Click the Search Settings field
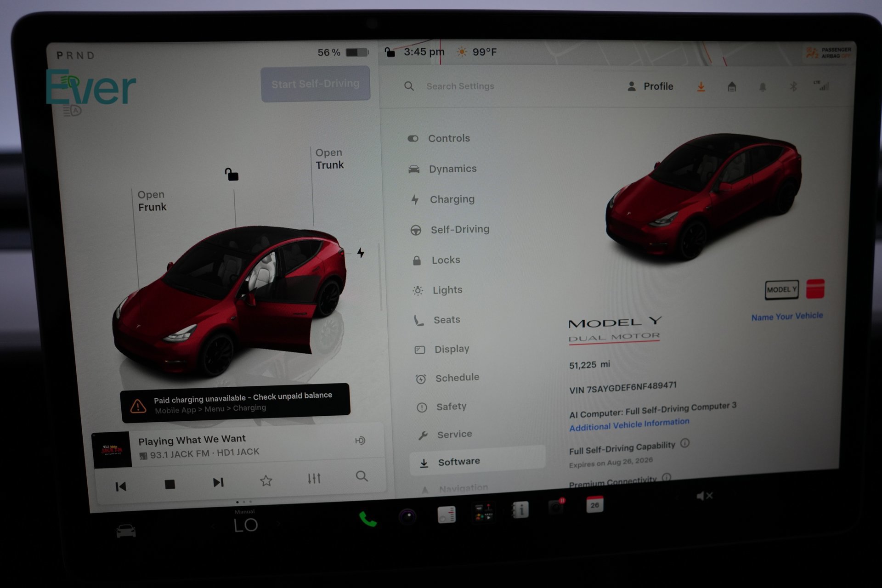 point(460,86)
